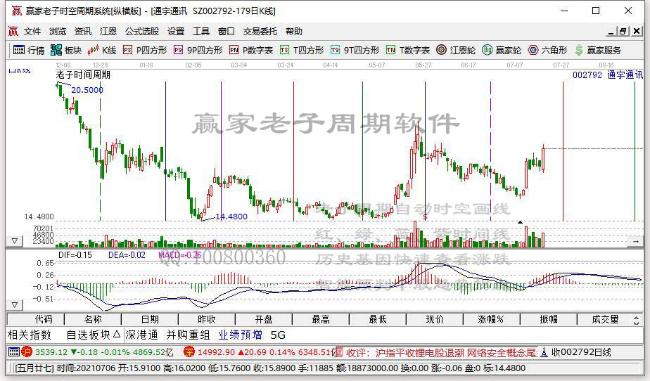
Task: Open the 赢家轮 wheel tool
Action: tap(502, 50)
